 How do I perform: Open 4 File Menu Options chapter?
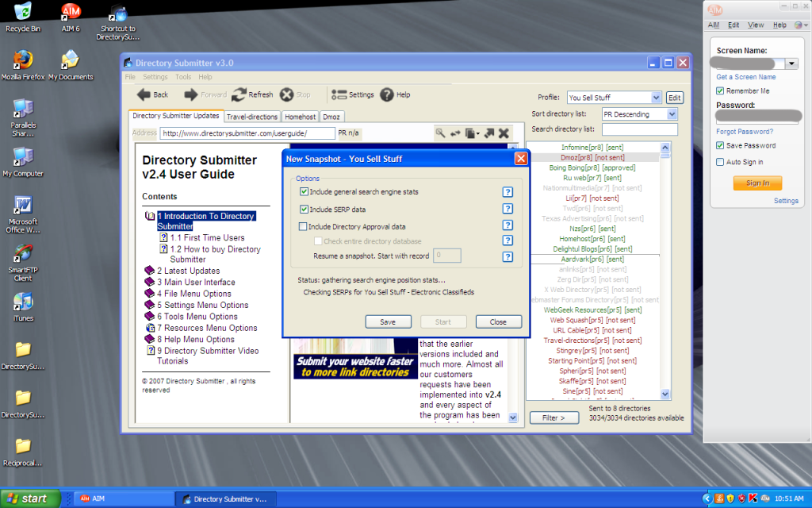(194, 294)
